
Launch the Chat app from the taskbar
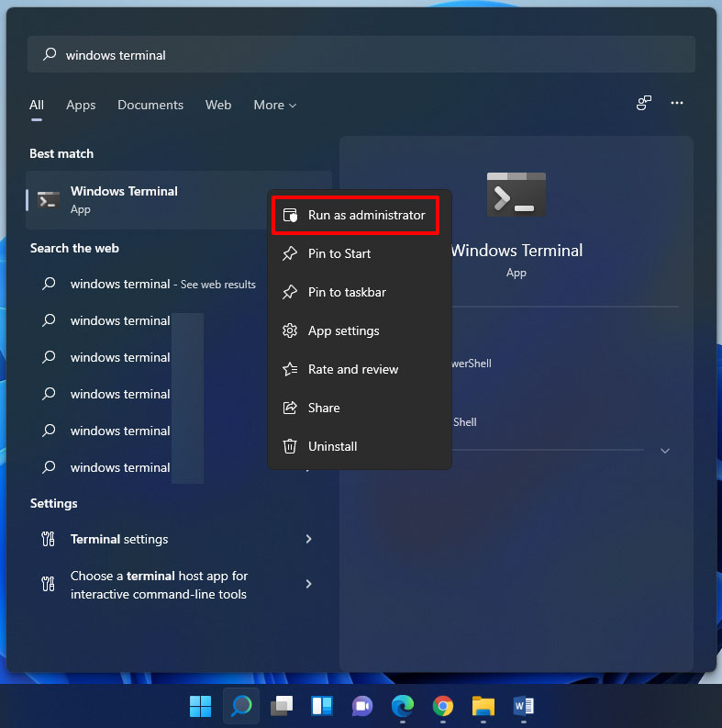point(362,706)
